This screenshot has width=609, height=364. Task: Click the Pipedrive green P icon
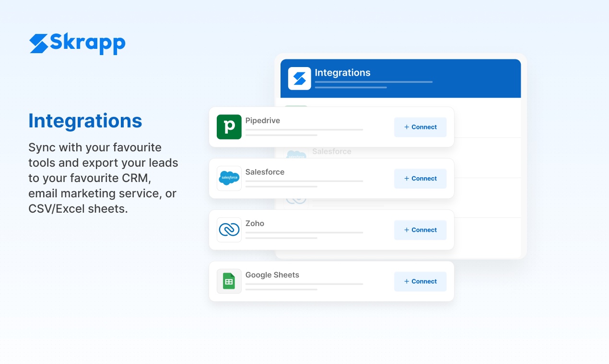(229, 127)
